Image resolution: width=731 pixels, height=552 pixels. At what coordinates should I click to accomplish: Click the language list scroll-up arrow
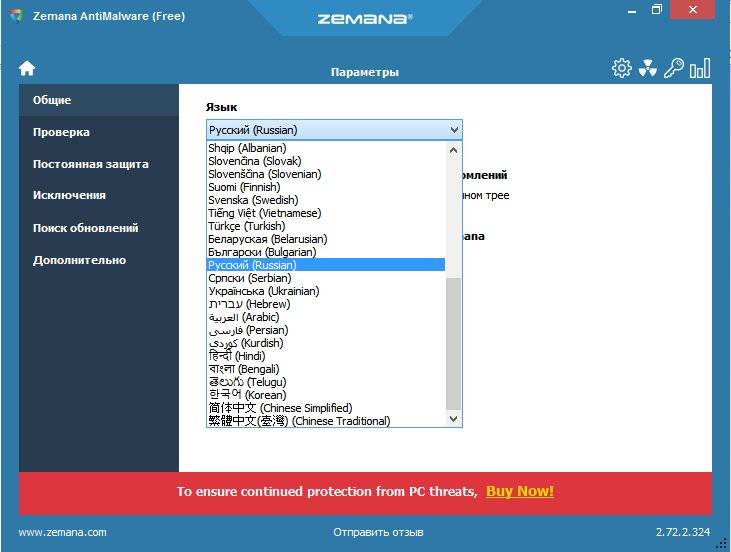tap(453, 151)
